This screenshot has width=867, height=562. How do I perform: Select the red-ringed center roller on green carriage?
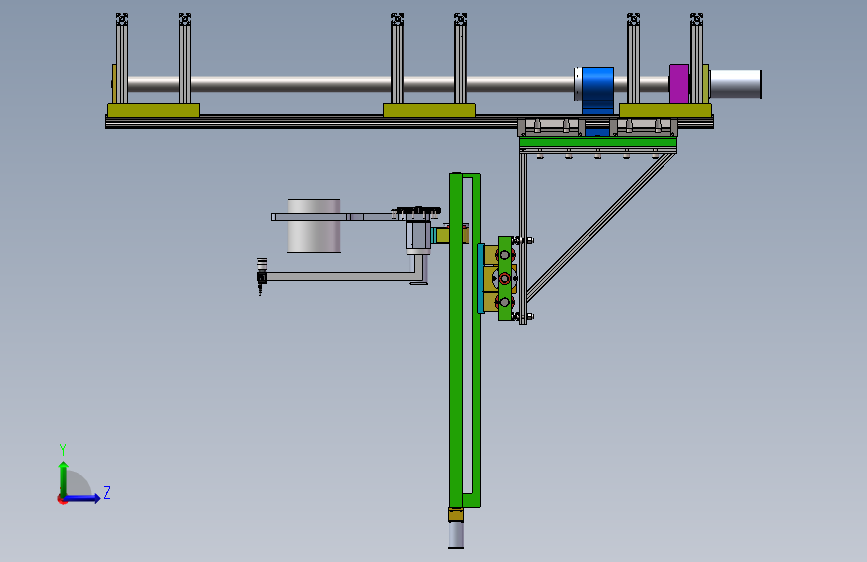coord(504,279)
